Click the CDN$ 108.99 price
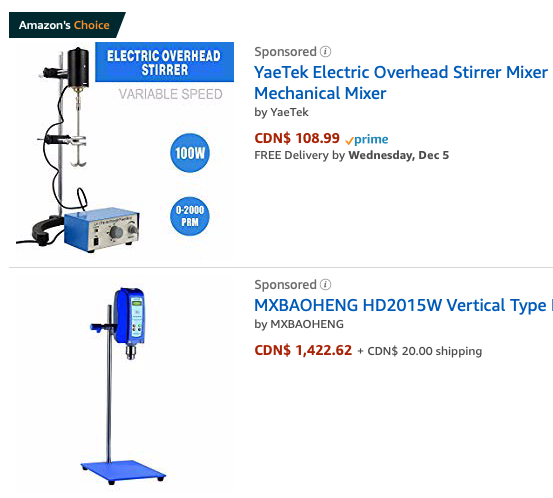 point(297,138)
